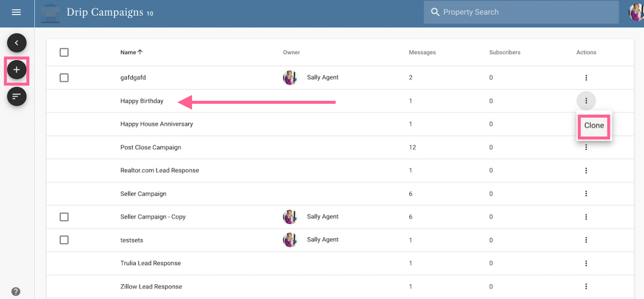Click the search magnifier icon

coord(435,12)
